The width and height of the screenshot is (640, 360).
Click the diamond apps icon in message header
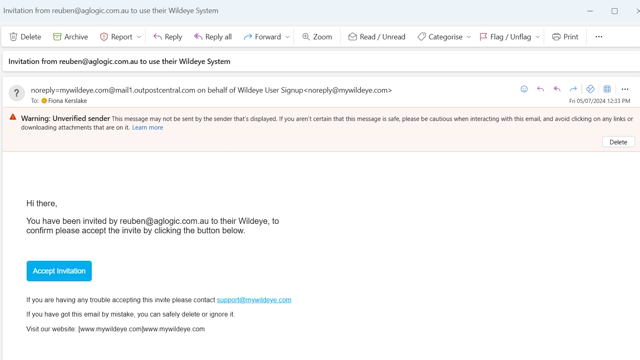pos(590,89)
